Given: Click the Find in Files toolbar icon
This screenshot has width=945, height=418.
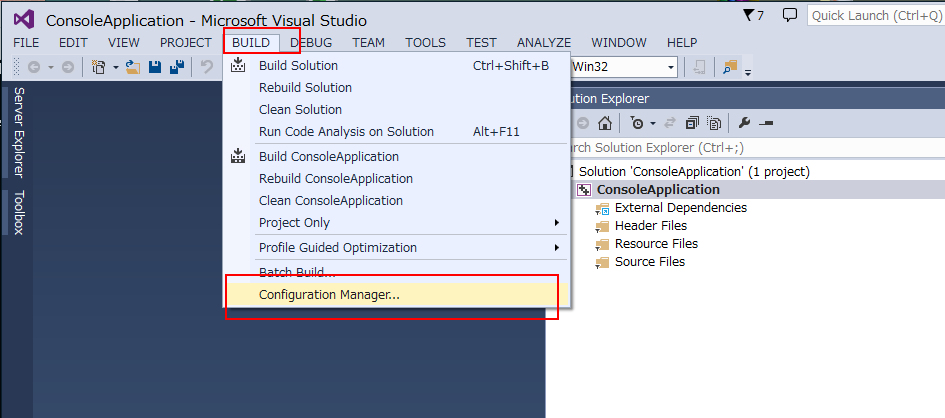Looking at the screenshot, I should click(730, 67).
